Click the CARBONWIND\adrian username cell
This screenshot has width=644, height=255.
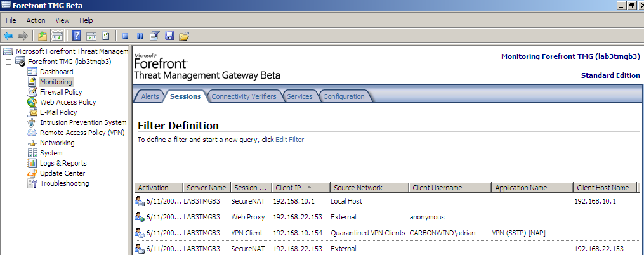442,233
